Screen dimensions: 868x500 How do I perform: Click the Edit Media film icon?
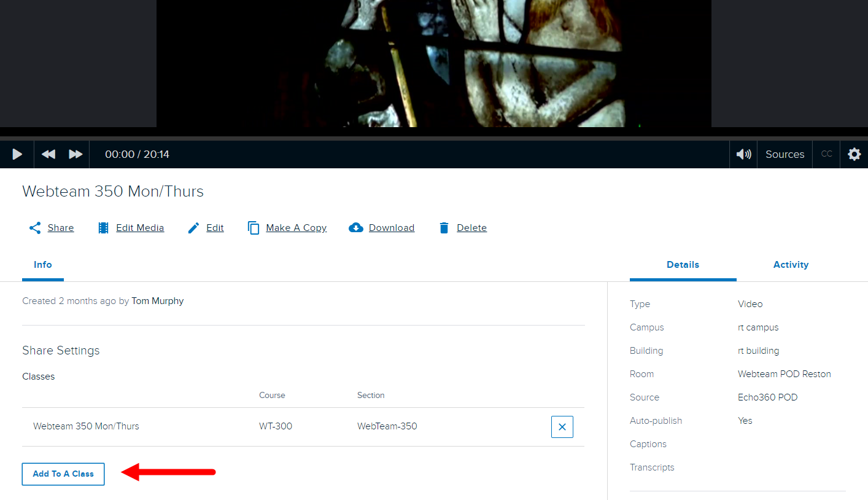click(x=104, y=228)
